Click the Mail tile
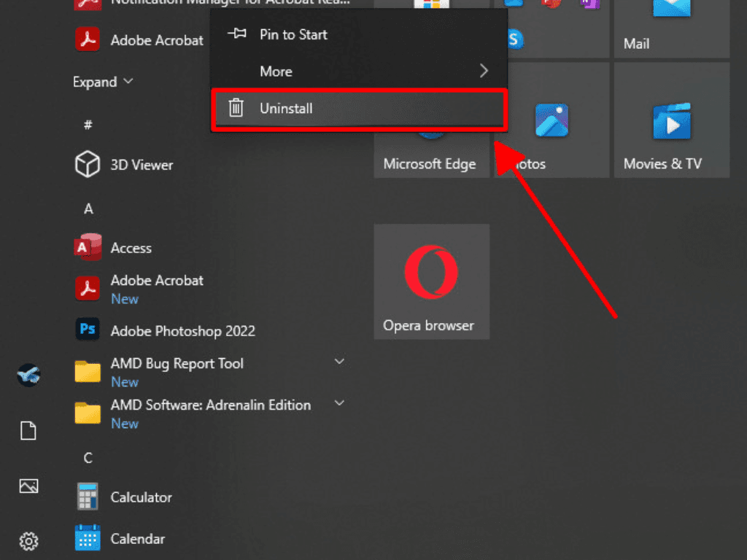Image resolution: width=747 pixels, height=560 pixels. pos(671,29)
